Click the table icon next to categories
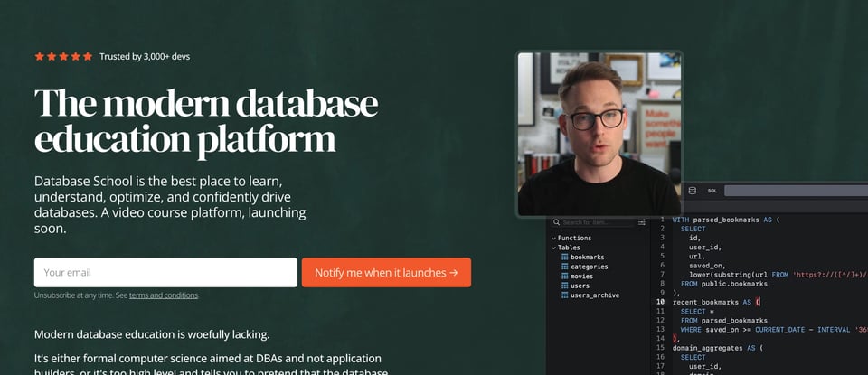The width and height of the screenshot is (868, 375). (x=564, y=267)
